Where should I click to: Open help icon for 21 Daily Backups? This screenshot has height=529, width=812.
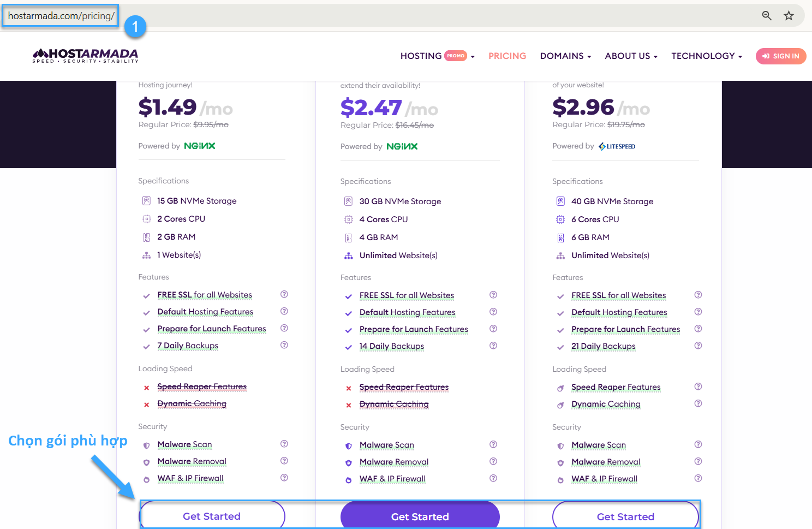point(698,346)
